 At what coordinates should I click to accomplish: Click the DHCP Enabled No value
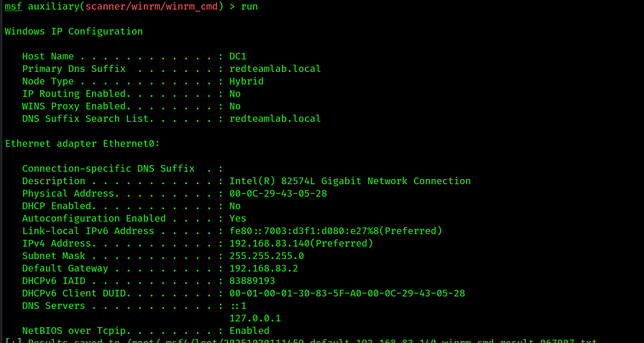[x=235, y=206]
